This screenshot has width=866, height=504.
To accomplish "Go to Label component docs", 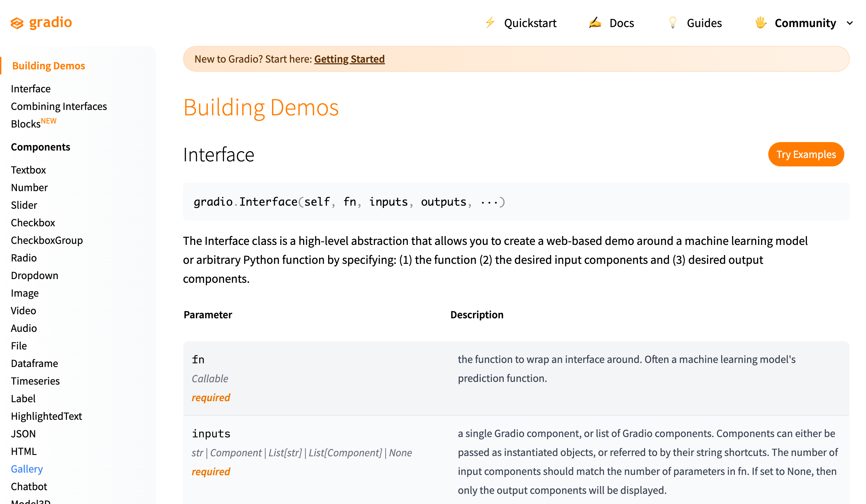I will pyautogui.click(x=23, y=398).
